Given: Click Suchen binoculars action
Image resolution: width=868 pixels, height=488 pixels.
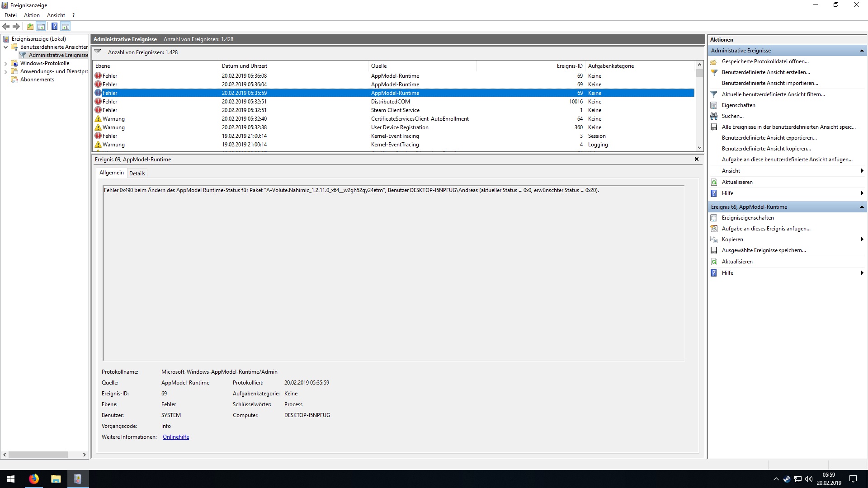Looking at the screenshot, I should tap(732, 116).
